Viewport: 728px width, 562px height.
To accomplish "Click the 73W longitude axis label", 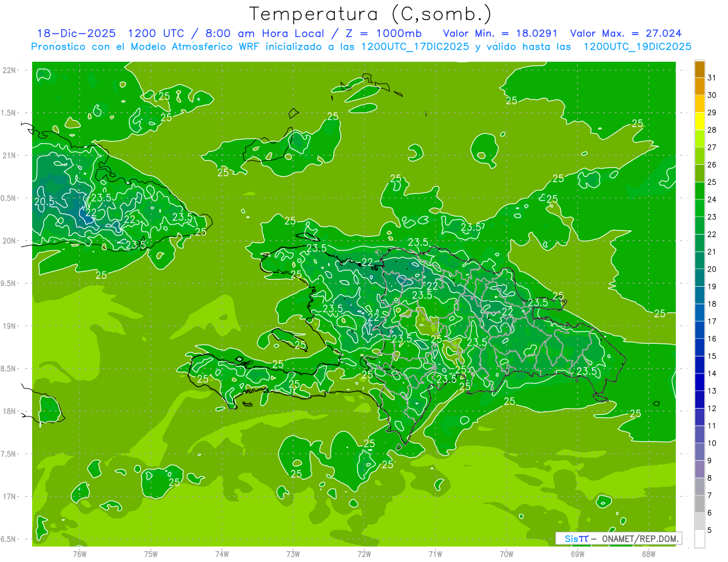I will pyautogui.click(x=293, y=554).
